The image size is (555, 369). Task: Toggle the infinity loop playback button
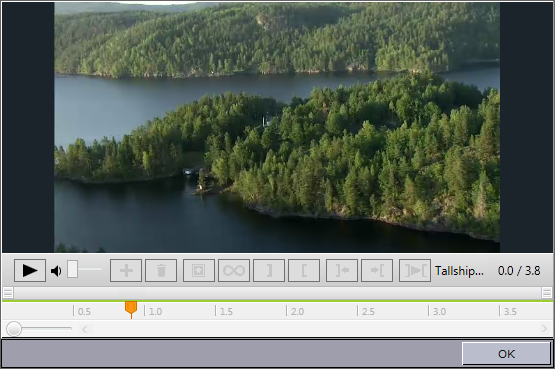tap(234, 271)
